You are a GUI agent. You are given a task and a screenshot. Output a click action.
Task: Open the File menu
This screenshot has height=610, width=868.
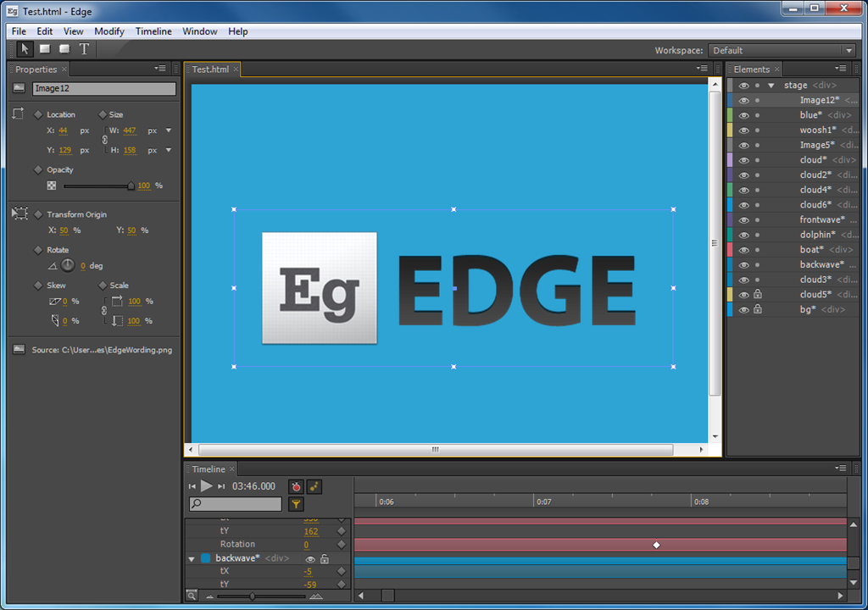[x=19, y=31]
